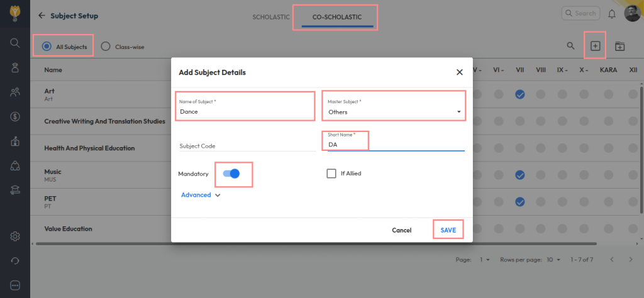This screenshot has height=298, width=644.
Task: Click the add subject plus icon
Action: [x=595, y=46]
